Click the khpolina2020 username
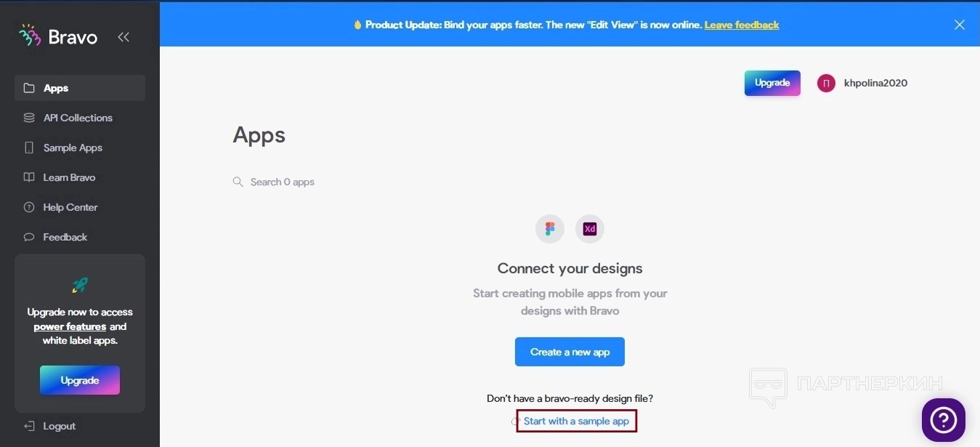 pos(875,83)
